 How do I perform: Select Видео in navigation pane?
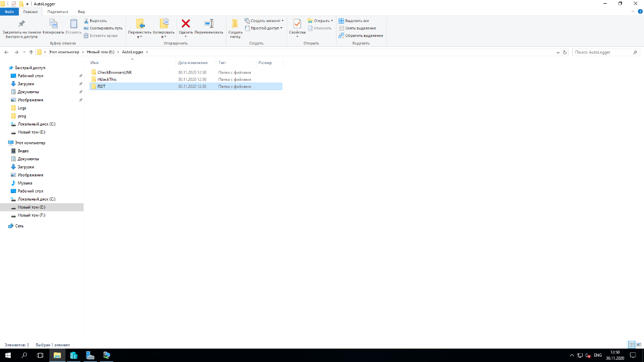[23, 151]
